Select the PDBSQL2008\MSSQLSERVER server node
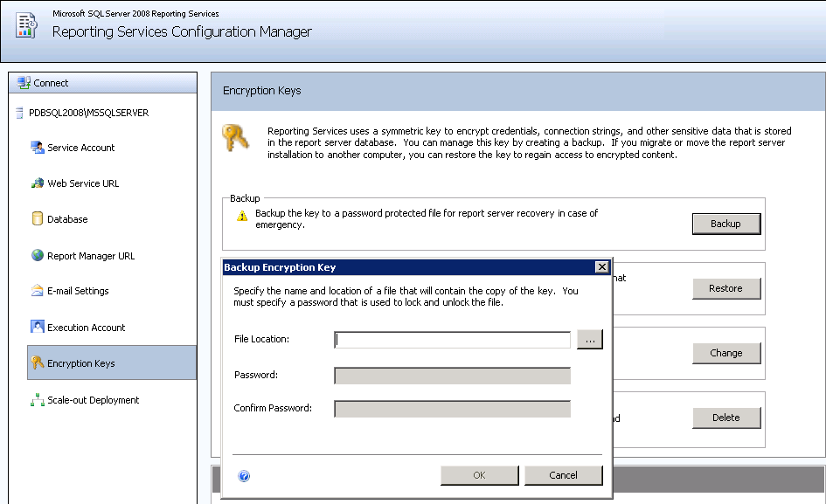Screen dimensions: 826x504 point(88,113)
